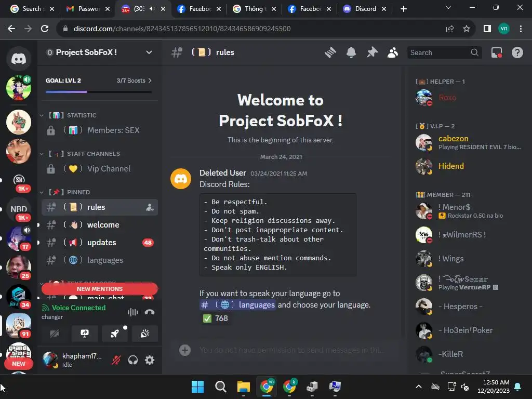Image resolution: width=532 pixels, height=399 pixels.
Task: Open Discord help question mark icon
Action: tap(517, 52)
